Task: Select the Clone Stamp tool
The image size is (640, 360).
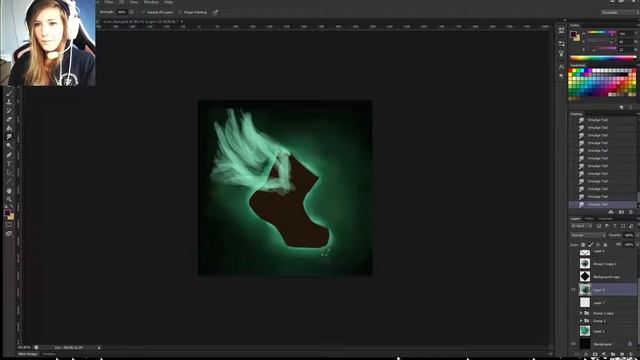Action: (x=9, y=102)
